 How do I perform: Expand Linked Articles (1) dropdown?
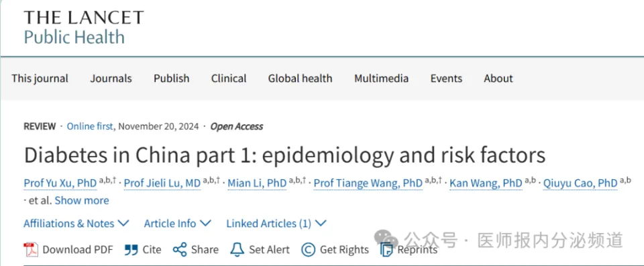(276, 224)
